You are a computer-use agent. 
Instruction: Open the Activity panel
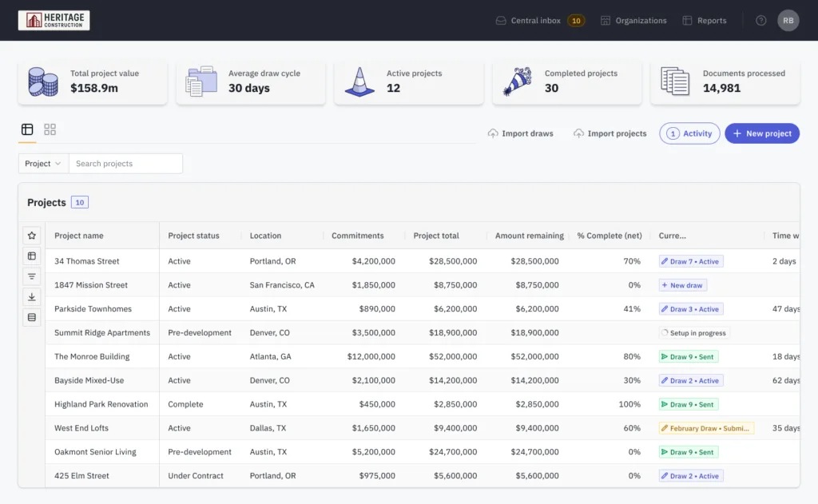point(689,133)
